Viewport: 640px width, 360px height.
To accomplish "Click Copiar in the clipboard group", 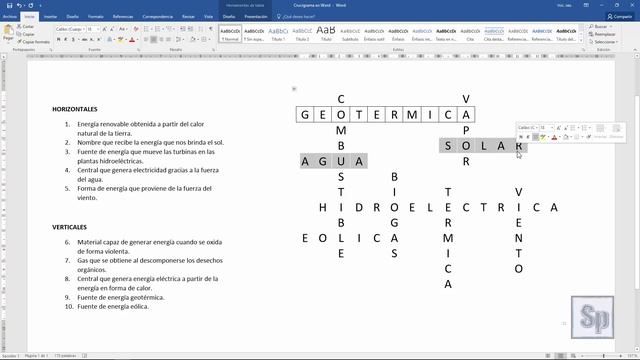I will [25, 34].
